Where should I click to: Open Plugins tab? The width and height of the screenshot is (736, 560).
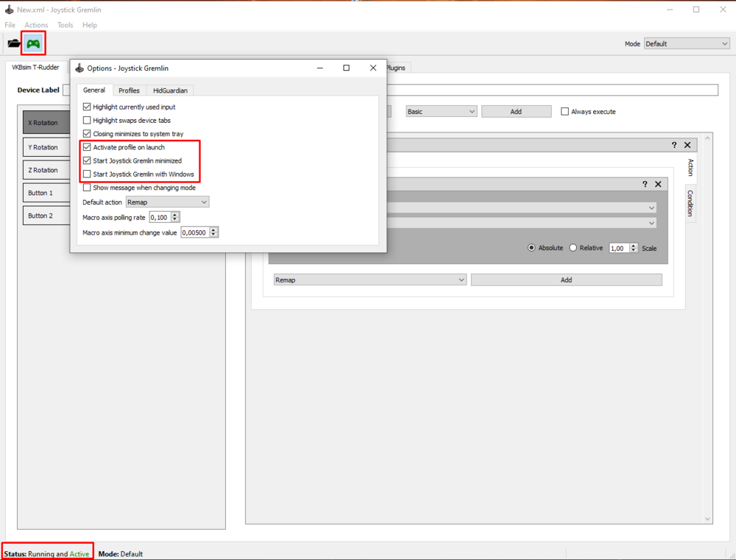(x=398, y=68)
